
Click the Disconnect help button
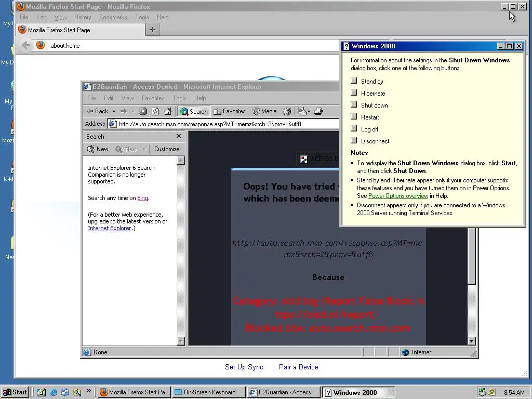(354, 140)
